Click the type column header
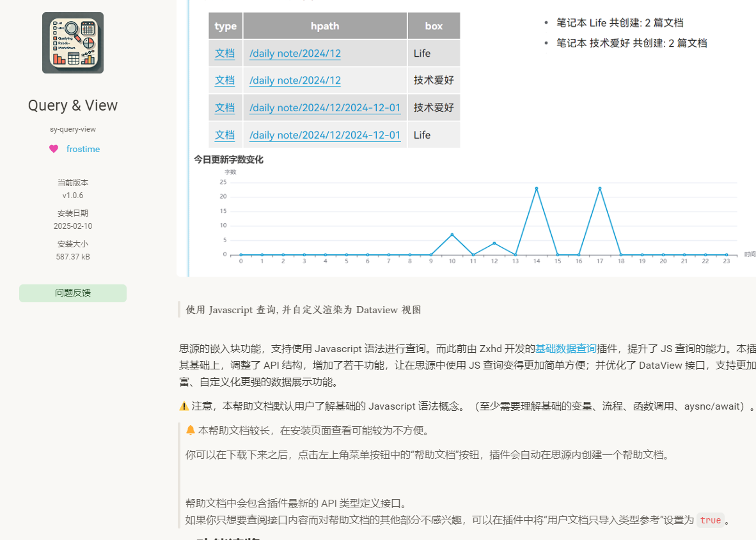 coord(225,26)
